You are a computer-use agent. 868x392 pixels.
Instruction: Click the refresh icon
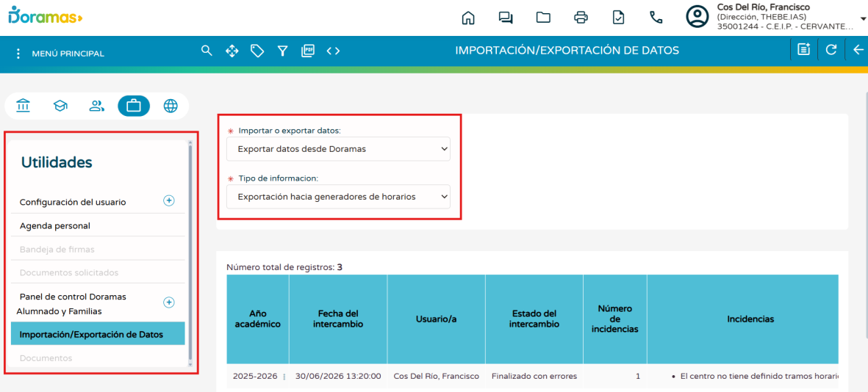[x=831, y=50]
